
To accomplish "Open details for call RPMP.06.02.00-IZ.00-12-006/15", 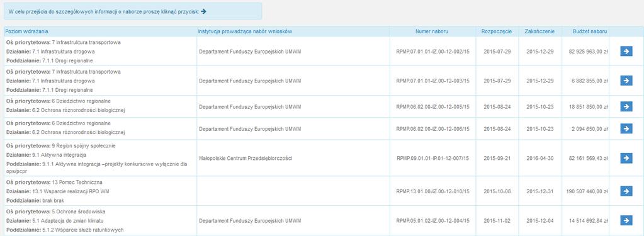I will [626, 129].
